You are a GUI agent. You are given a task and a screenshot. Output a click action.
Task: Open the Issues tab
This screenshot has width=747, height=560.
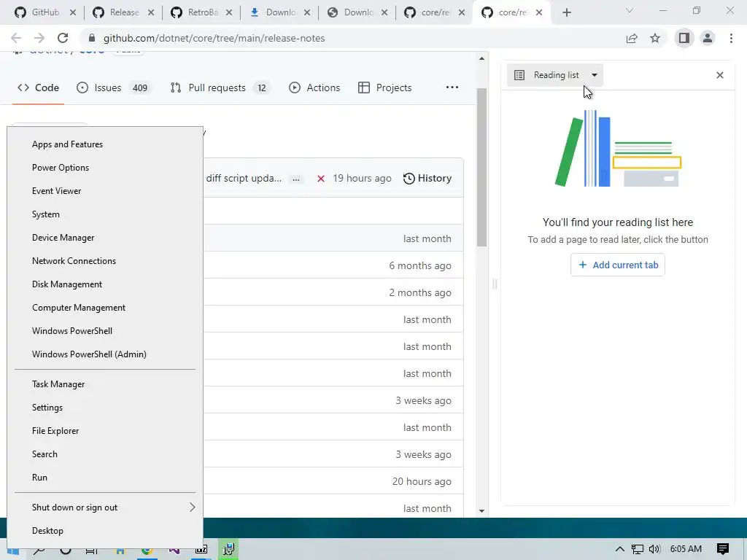114,87
